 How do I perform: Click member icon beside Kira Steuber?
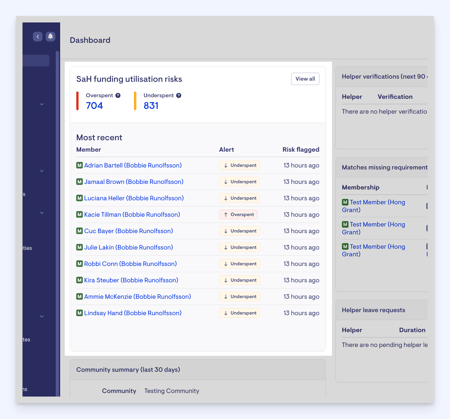click(79, 280)
